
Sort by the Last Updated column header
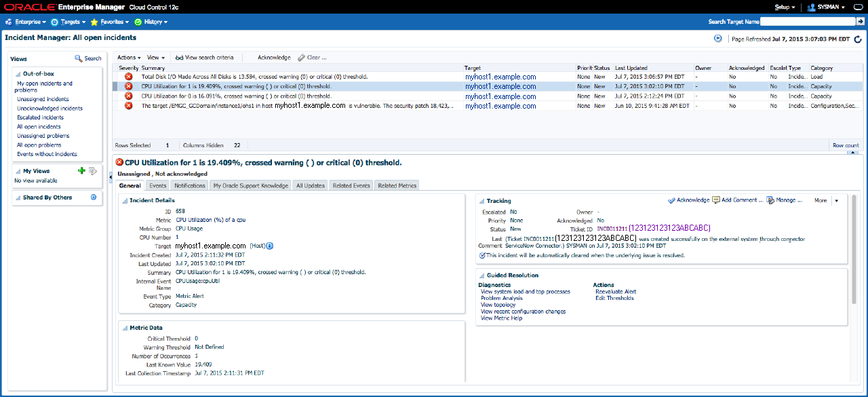tap(631, 68)
